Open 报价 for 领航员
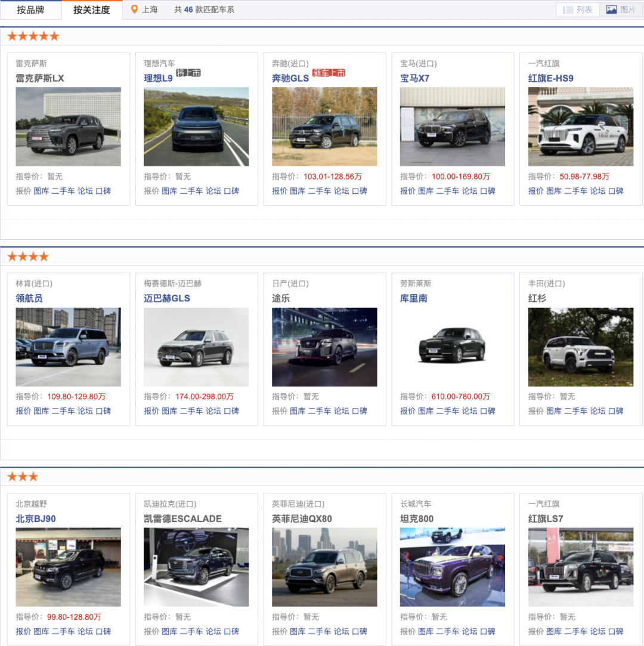Image resolution: width=644 pixels, height=646 pixels. (x=23, y=411)
